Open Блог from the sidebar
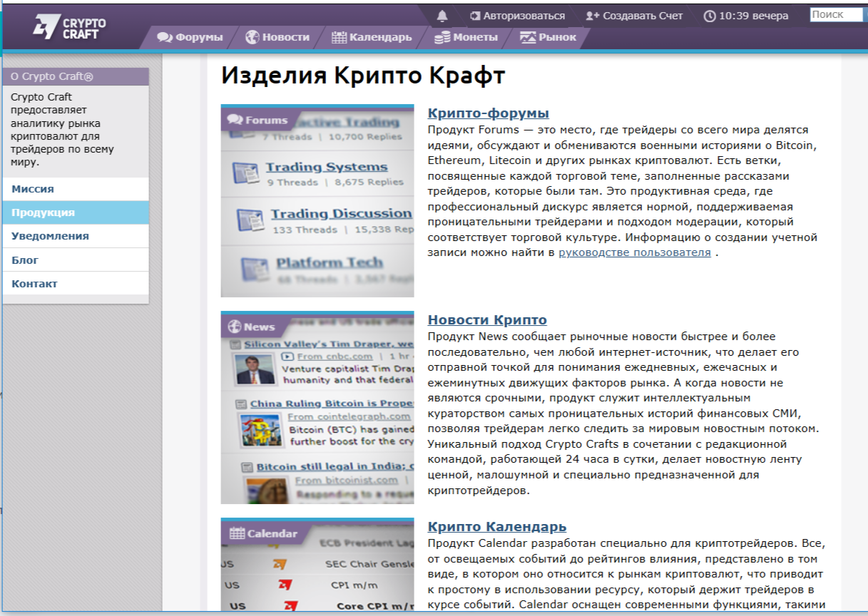The image size is (868, 616). 76,260
